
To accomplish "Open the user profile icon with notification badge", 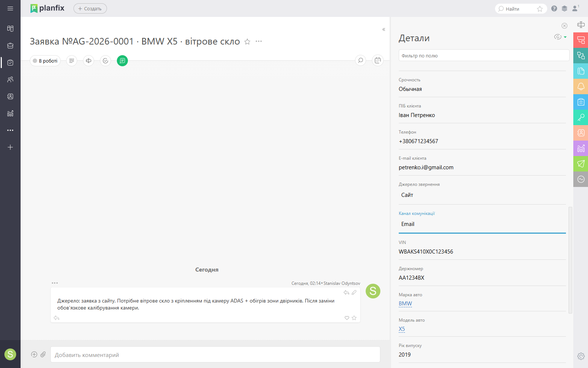I will [x=576, y=8].
